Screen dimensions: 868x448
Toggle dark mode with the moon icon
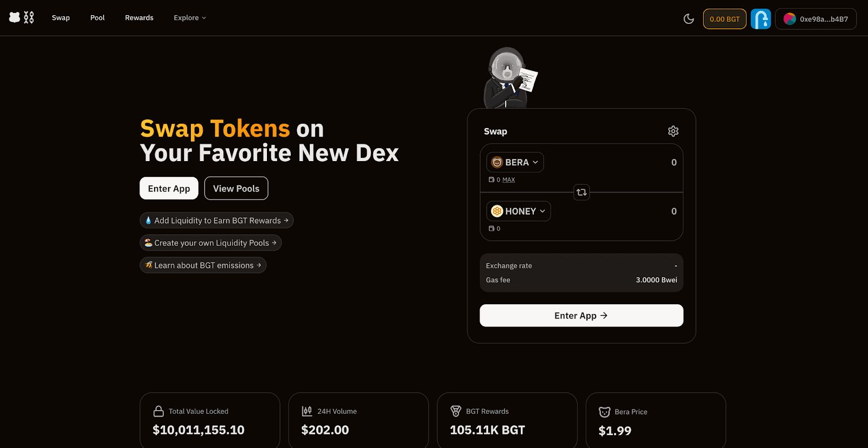[688, 19]
